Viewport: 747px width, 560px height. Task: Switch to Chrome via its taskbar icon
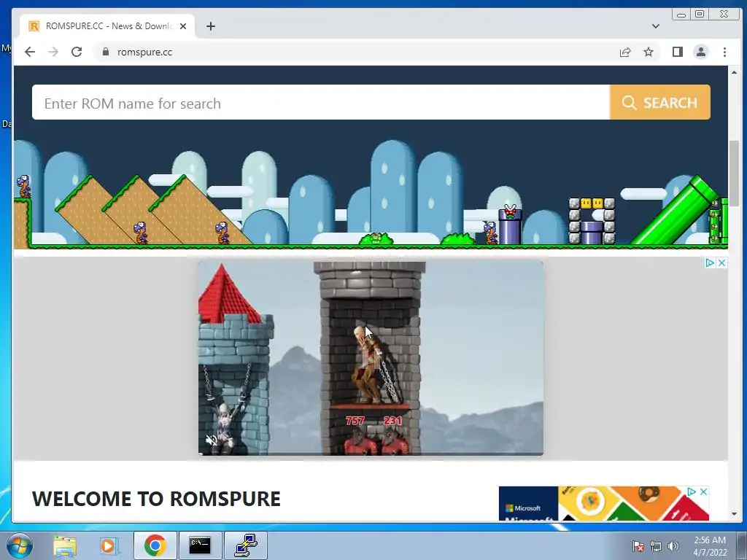[x=155, y=545]
